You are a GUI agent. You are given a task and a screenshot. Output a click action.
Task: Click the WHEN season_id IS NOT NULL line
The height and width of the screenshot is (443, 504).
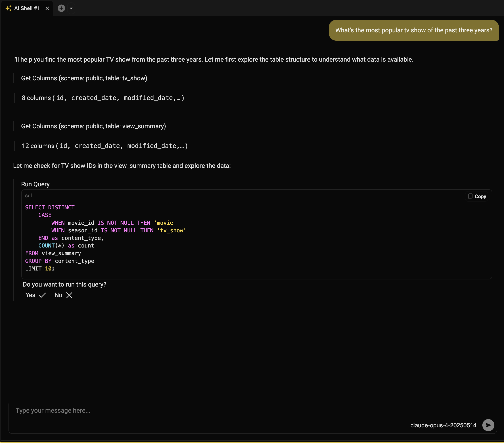[x=119, y=230]
